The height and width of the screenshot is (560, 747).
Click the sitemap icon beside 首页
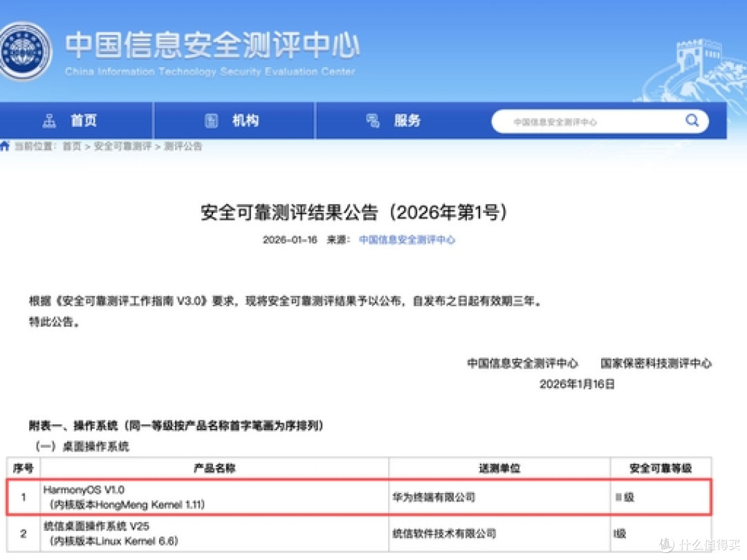click(x=49, y=121)
